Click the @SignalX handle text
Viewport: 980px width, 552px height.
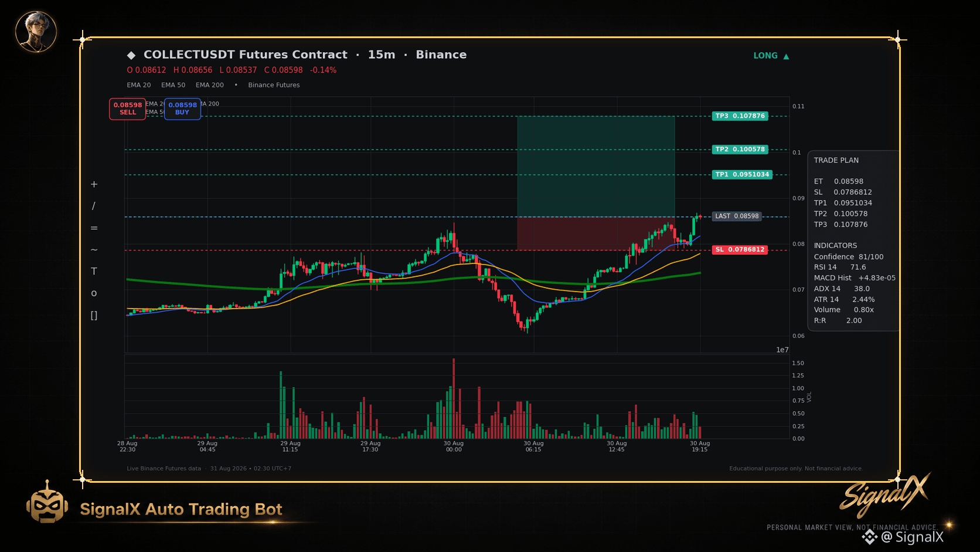[x=913, y=537]
